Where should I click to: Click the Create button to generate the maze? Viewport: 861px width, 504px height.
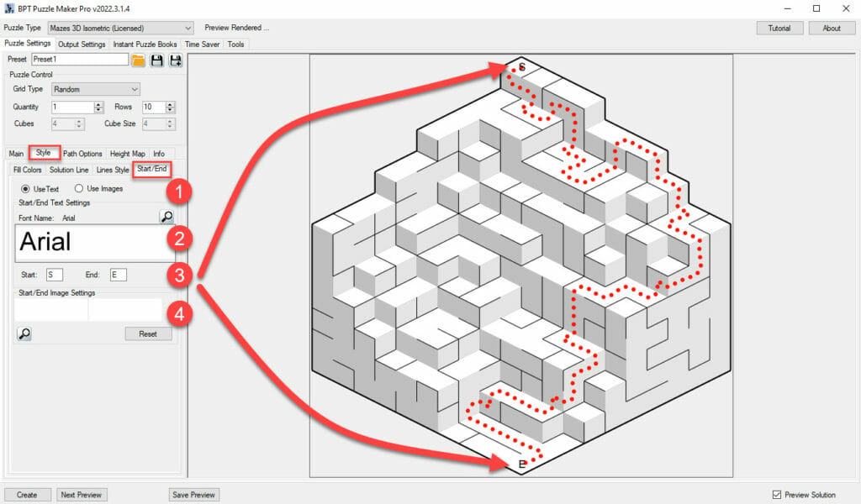(x=27, y=494)
